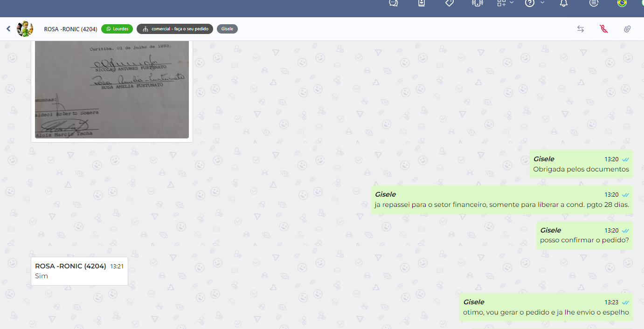The height and width of the screenshot is (329, 644).
Task: Open the notifications bell
Action: tap(564, 3)
